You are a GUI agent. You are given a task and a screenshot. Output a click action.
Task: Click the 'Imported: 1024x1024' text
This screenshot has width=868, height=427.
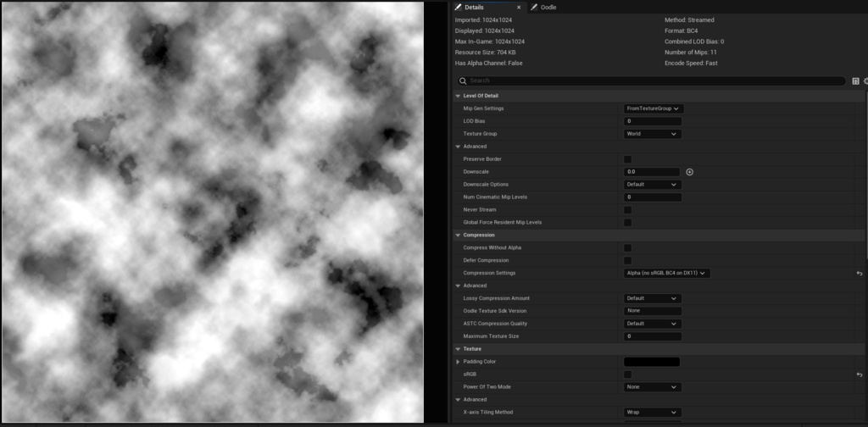(x=483, y=20)
